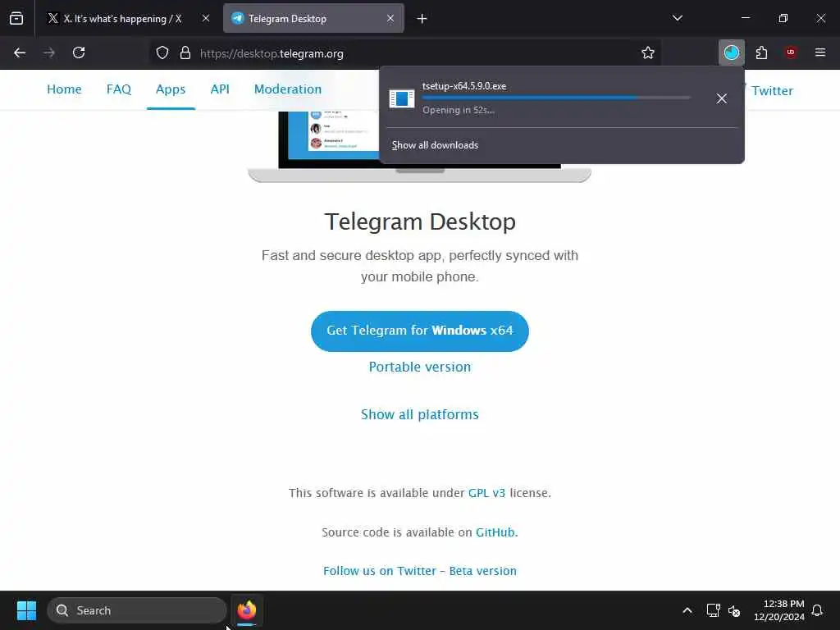This screenshot has height=630, width=840.
Task: List all tabs dropdown arrow
Action: pyautogui.click(x=677, y=18)
